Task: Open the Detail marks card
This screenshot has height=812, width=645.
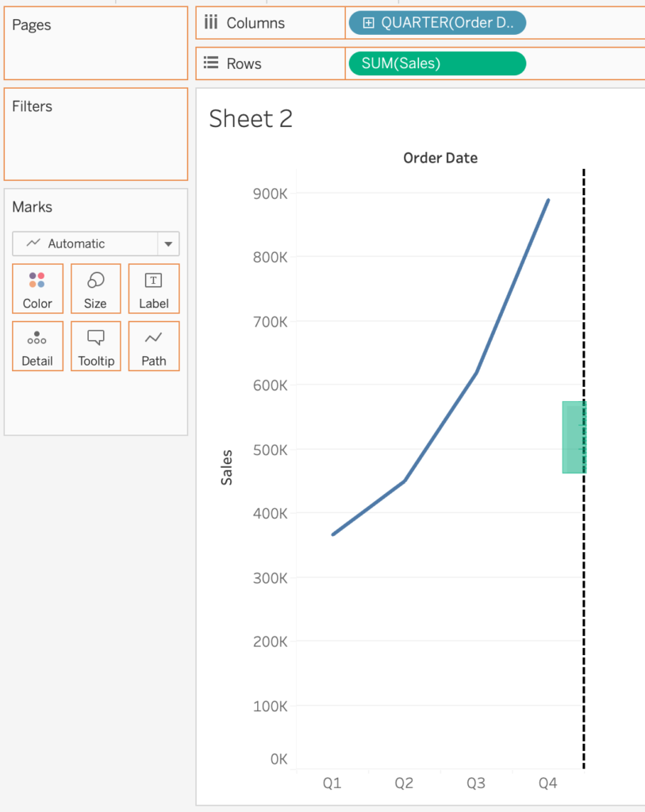Action: pyautogui.click(x=37, y=347)
